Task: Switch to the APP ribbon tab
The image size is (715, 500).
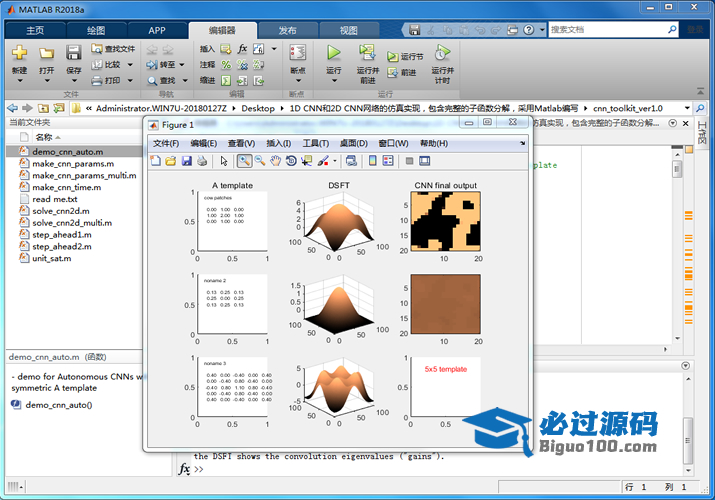Action: click(x=157, y=30)
